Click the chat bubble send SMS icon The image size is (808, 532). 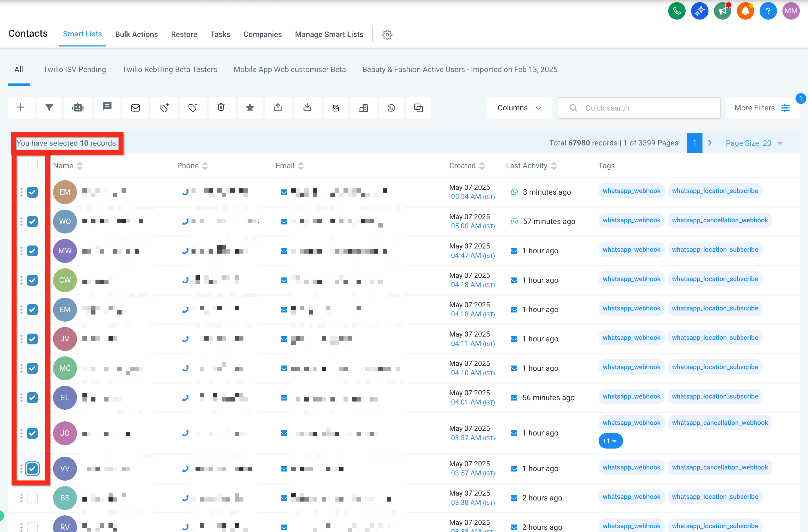click(107, 108)
